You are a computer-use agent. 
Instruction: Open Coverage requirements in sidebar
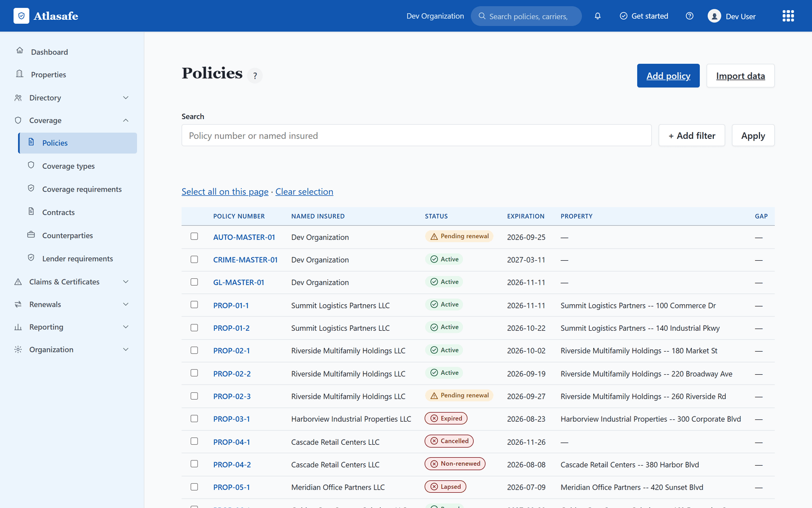tap(78, 189)
